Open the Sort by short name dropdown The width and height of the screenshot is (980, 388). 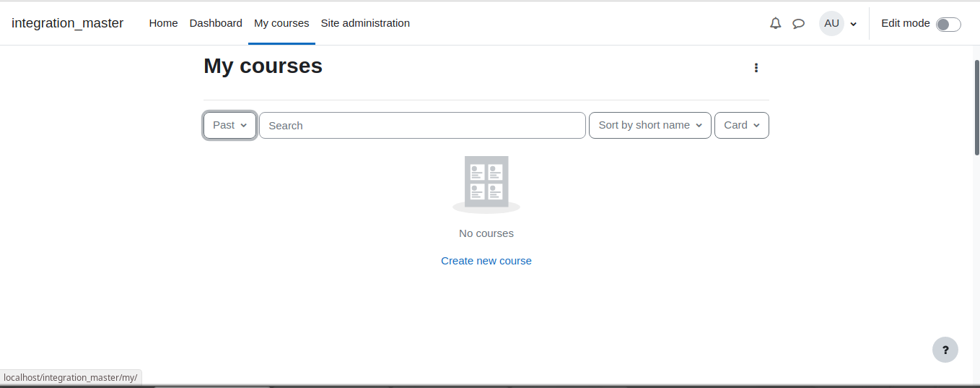(650, 125)
